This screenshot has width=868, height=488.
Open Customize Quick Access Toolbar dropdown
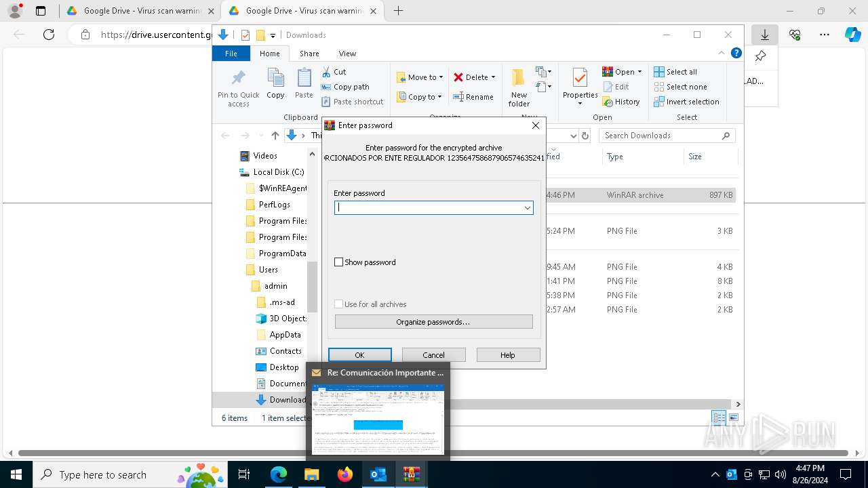[x=273, y=35]
